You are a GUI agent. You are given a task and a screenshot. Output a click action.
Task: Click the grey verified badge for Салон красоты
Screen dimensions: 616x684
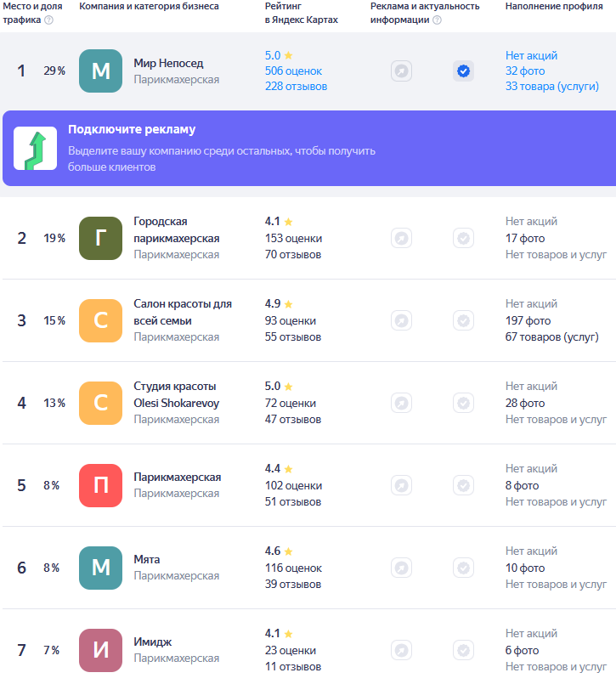(x=463, y=320)
